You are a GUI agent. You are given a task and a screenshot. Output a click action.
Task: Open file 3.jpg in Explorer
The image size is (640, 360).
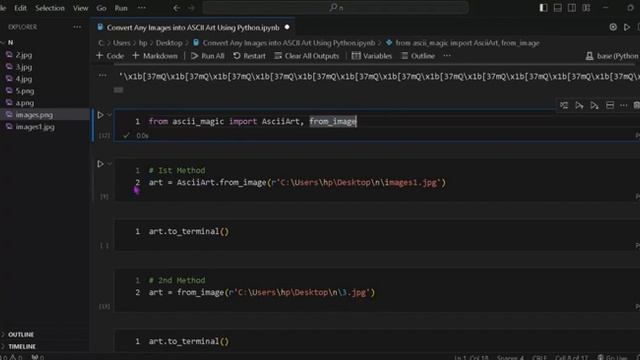tap(24, 67)
